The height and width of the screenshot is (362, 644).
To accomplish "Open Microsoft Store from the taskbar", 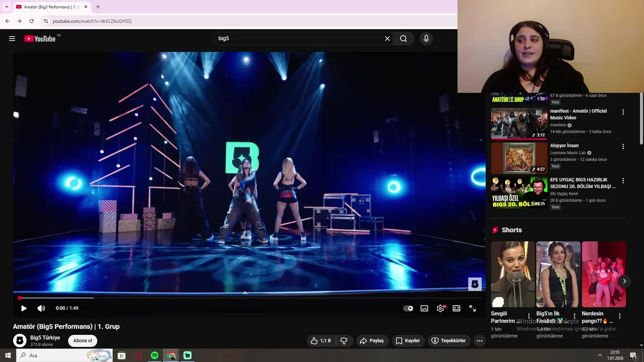I will tap(121, 355).
